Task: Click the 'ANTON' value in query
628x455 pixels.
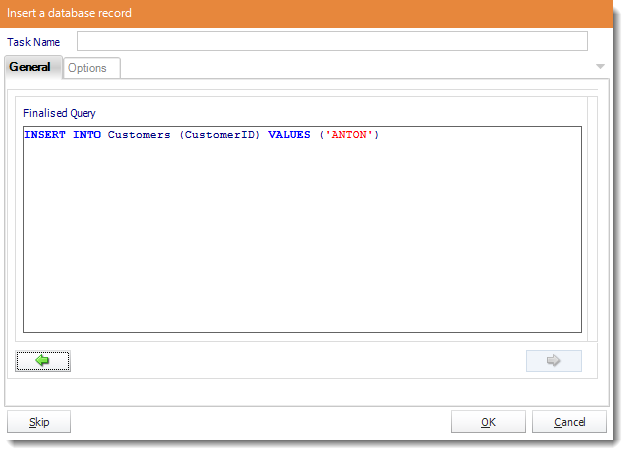Action: (x=349, y=135)
